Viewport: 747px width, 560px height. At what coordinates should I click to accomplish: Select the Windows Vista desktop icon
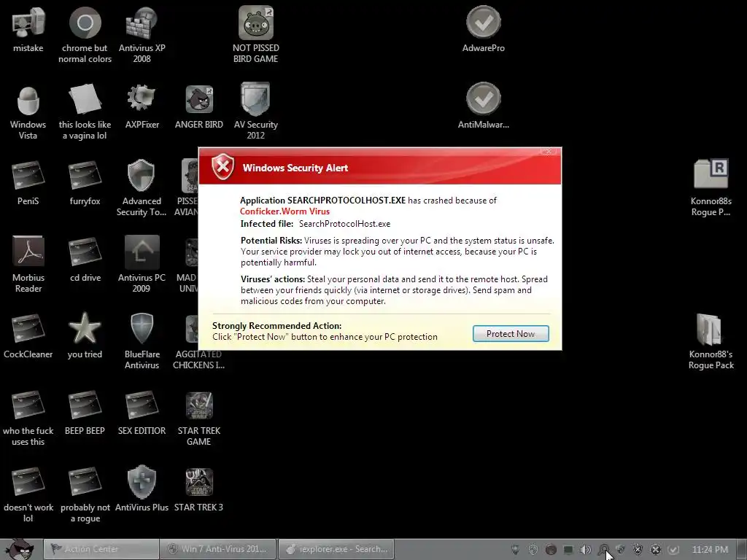click(x=28, y=112)
